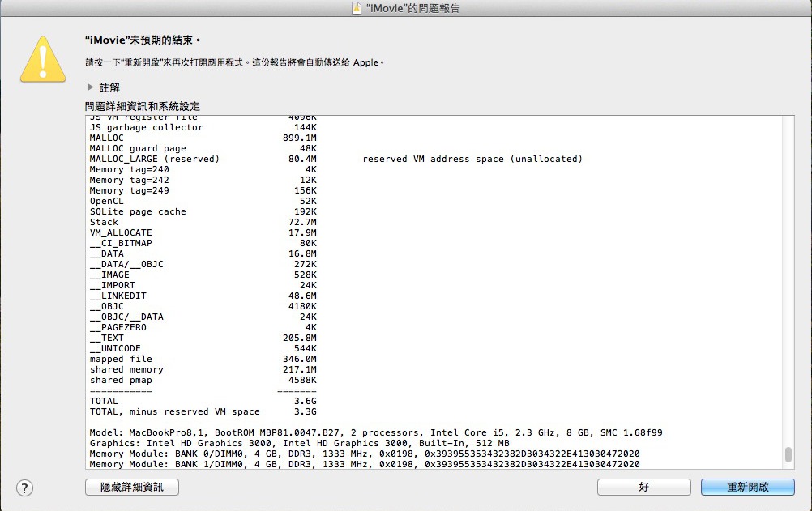
Task: Click the "TOTAL, minus reserved VM space" line
Action: tap(203, 411)
